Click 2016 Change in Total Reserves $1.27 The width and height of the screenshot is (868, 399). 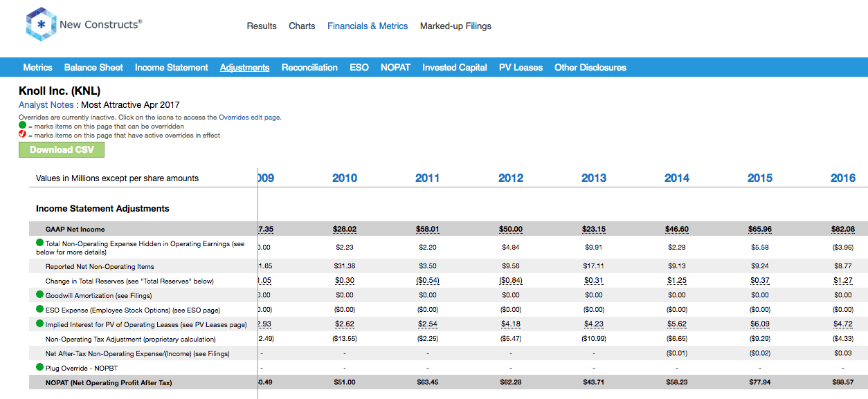(x=843, y=281)
